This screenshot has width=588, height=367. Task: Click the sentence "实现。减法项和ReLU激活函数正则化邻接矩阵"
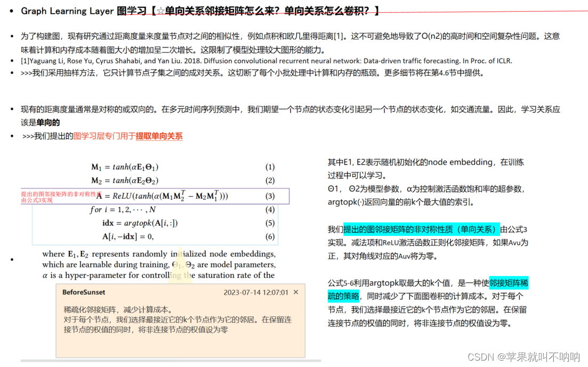428,242
